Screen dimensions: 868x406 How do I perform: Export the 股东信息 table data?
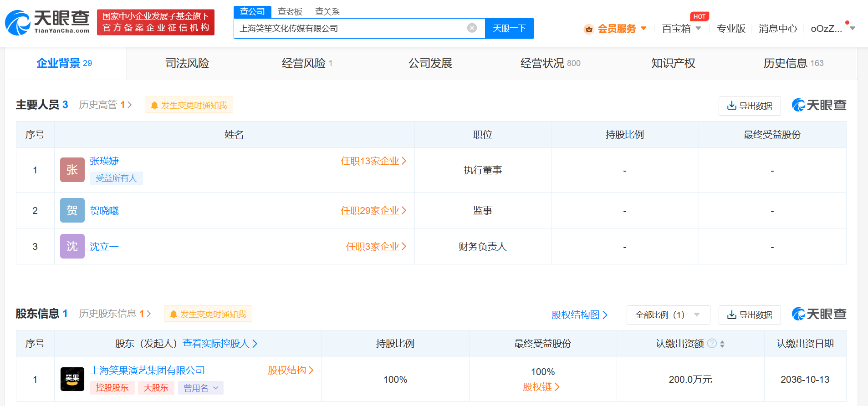(x=750, y=315)
